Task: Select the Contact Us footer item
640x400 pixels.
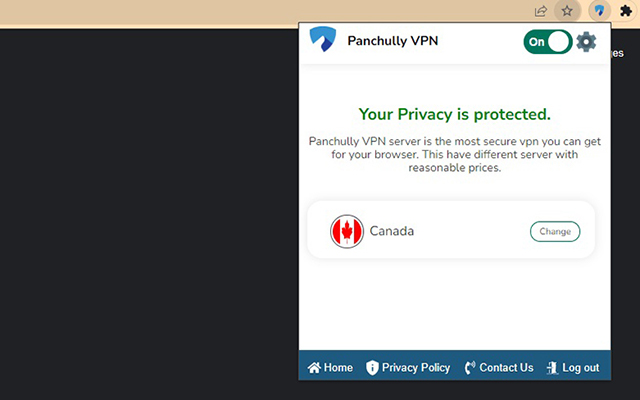Action: (x=506, y=368)
